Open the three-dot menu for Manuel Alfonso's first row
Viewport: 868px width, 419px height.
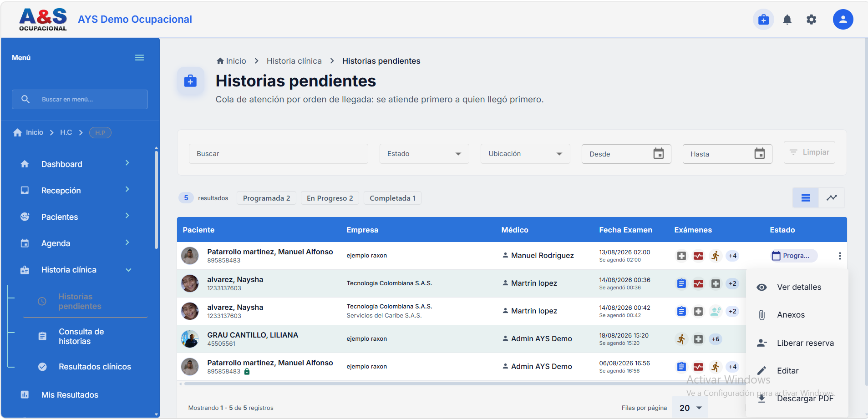tap(839, 256)
